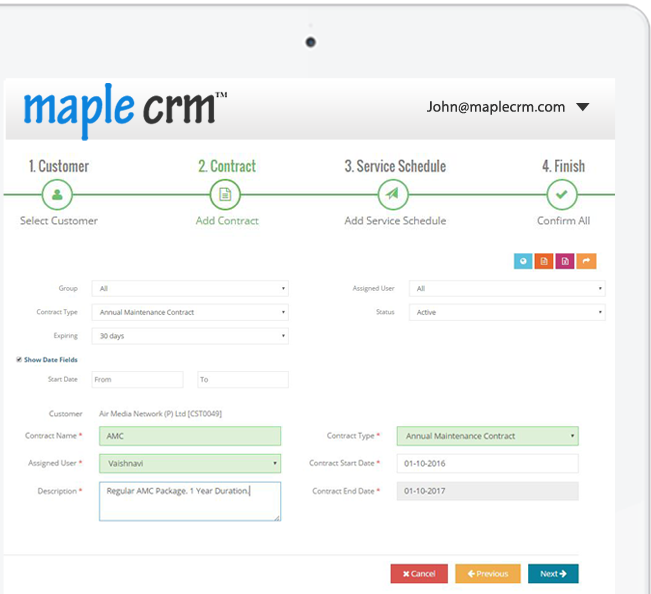This screenshot has width=651, height=594.
Task: Click the Description text area
Action: click(x=190, y=501)
